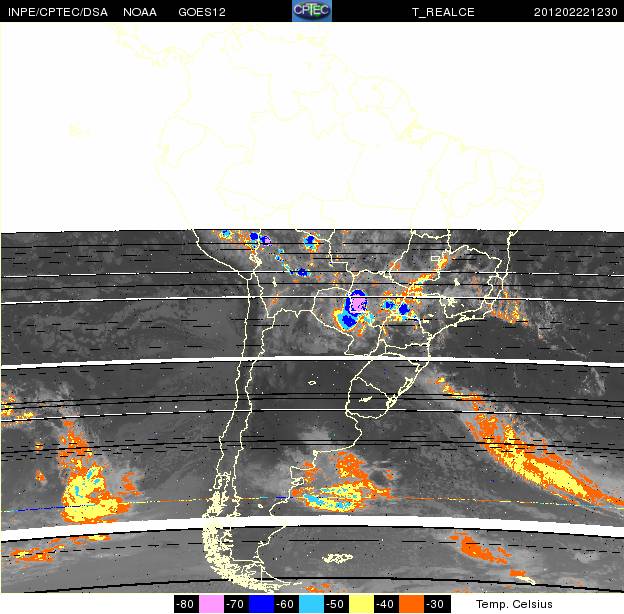Click the Temp. Celsius legend label
624x614 pixels.
click(x=514, y=604)
